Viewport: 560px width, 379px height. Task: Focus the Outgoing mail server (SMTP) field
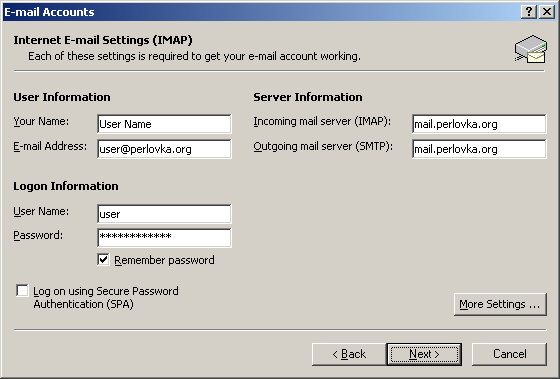(479, 149)
